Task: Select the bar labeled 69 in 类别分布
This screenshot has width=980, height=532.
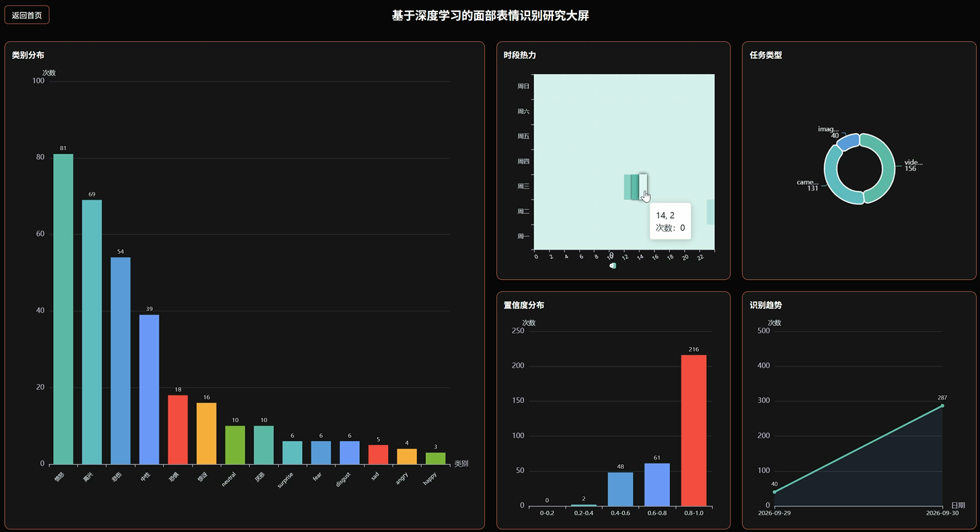Action: click(x=92, y=332)
